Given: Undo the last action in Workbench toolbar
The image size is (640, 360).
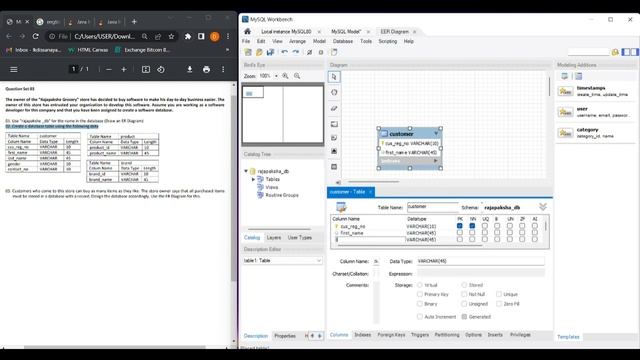Looking at the screenshot, I should click(284, 52).
